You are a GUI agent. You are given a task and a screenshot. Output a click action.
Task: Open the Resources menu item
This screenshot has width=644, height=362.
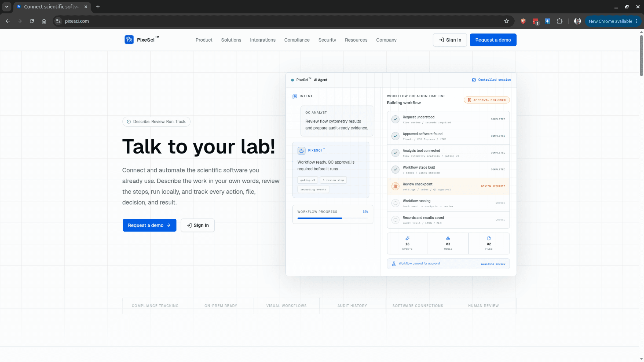click(356, 40)
